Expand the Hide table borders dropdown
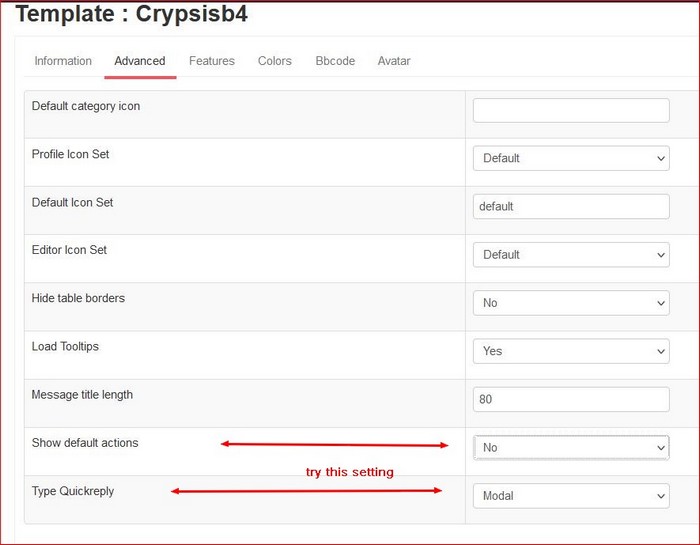Screen dimensions: 700x545 point(571,303)
